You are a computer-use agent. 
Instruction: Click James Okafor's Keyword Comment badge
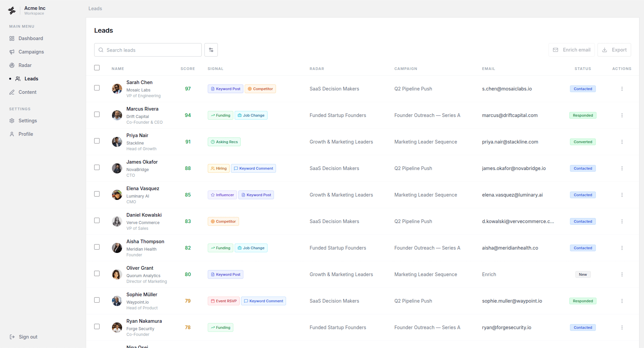[x=253, y=168]
